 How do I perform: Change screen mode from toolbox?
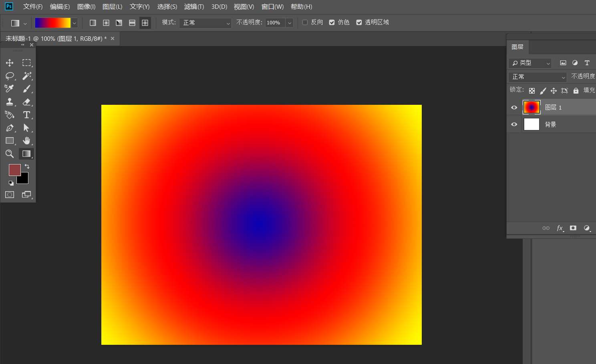point(26,194)
